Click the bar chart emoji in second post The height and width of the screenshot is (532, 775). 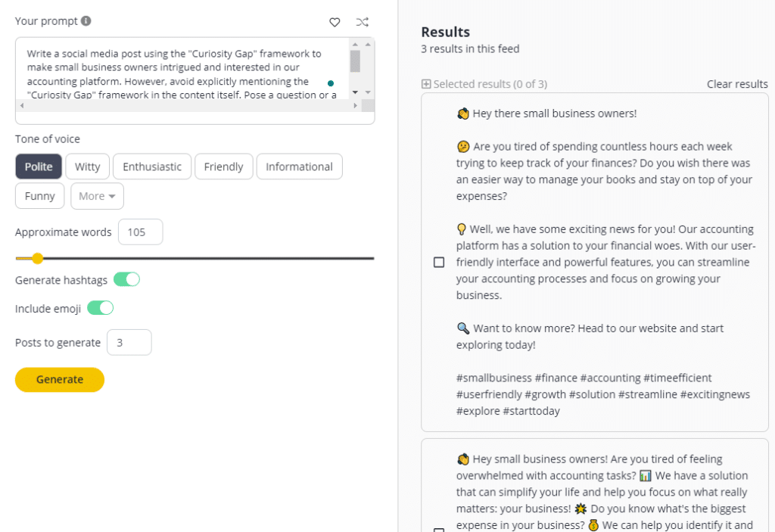[646, 476]
